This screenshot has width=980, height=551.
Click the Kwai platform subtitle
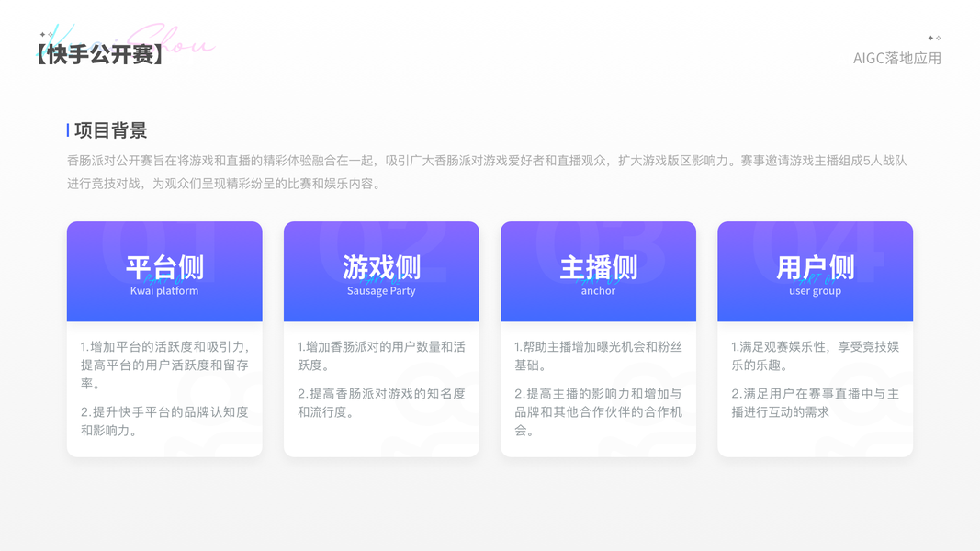tap(164, 290)
